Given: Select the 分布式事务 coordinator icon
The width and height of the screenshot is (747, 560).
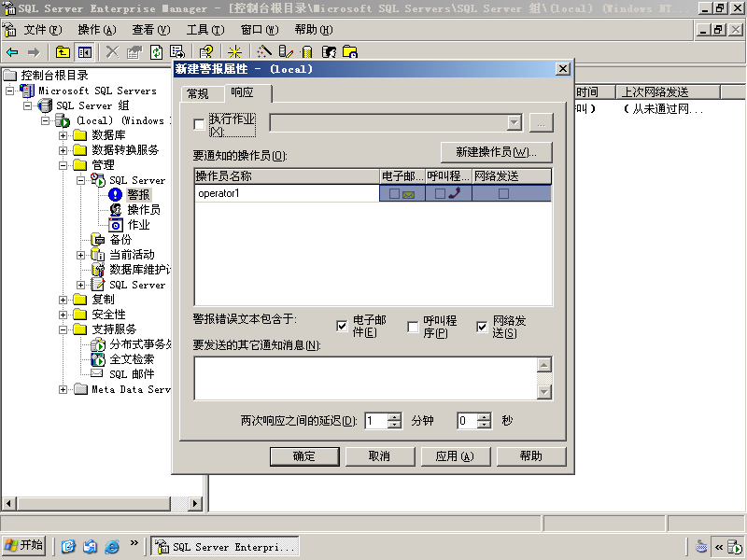Looking at the screenshot, I should pyautogui.click(x=98, y=343).
